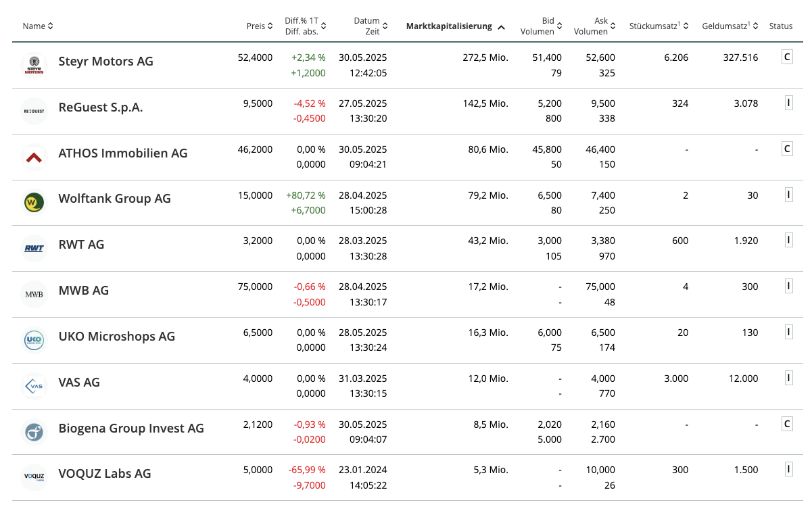The height and width of the screenshot is (513, 812).
Task: Open VOQUZ Labs AG page
Action: (x=105, y=474)
